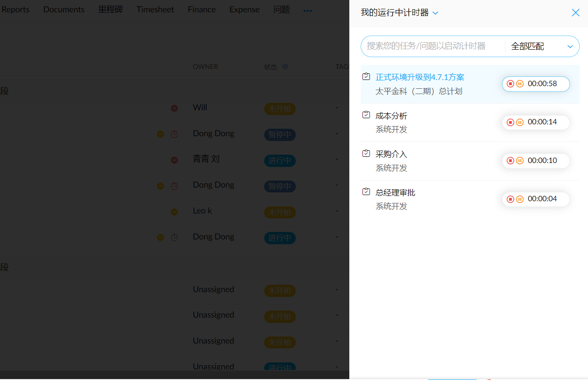Open the 采购介入 task

391,154
